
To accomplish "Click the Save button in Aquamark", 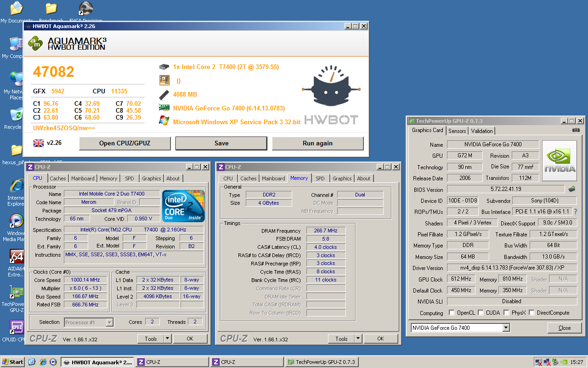I will point(221,143).
